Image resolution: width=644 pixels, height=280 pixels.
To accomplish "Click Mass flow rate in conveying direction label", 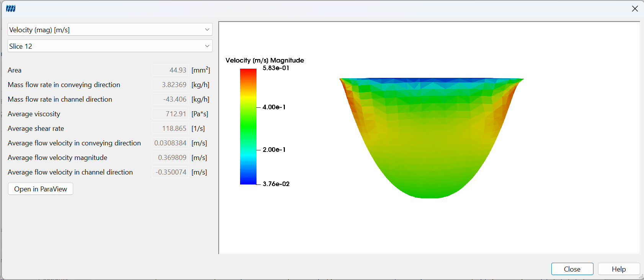I will point(64,85).
